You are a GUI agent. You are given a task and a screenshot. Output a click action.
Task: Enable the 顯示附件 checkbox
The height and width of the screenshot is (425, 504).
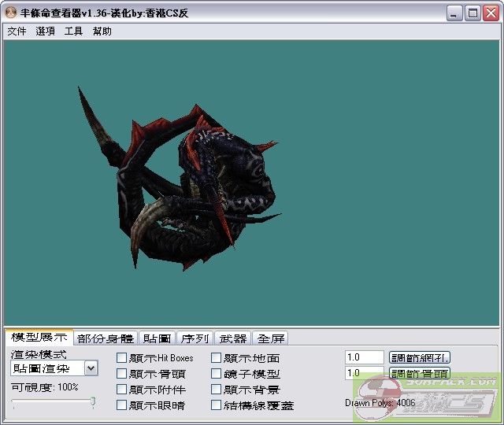(121, 389)
